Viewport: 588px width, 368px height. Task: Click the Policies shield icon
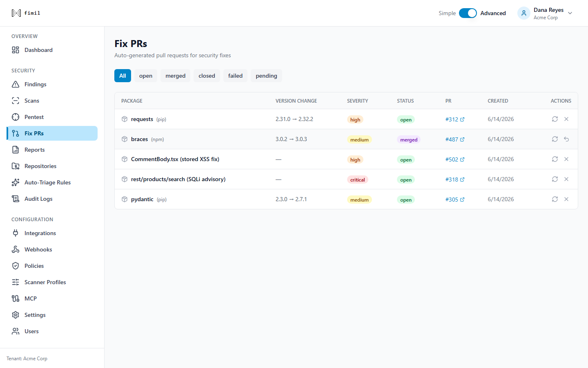[x=16, y=266]
